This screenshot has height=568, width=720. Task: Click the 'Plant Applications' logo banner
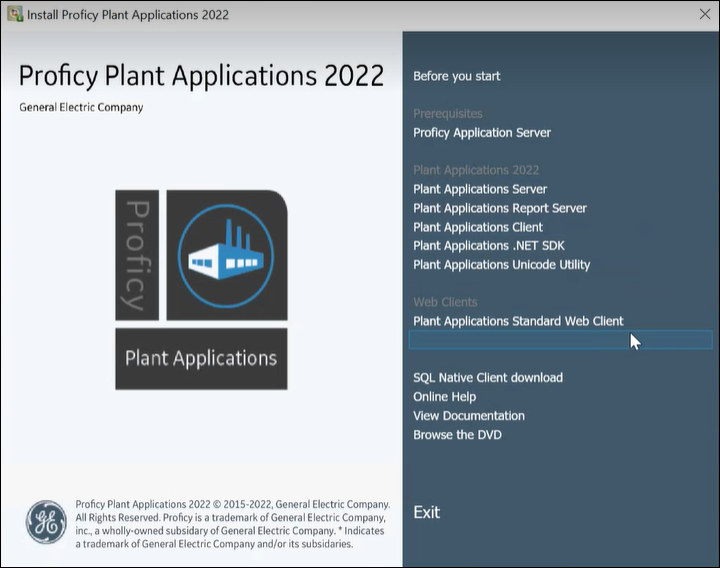pos(201,359)
